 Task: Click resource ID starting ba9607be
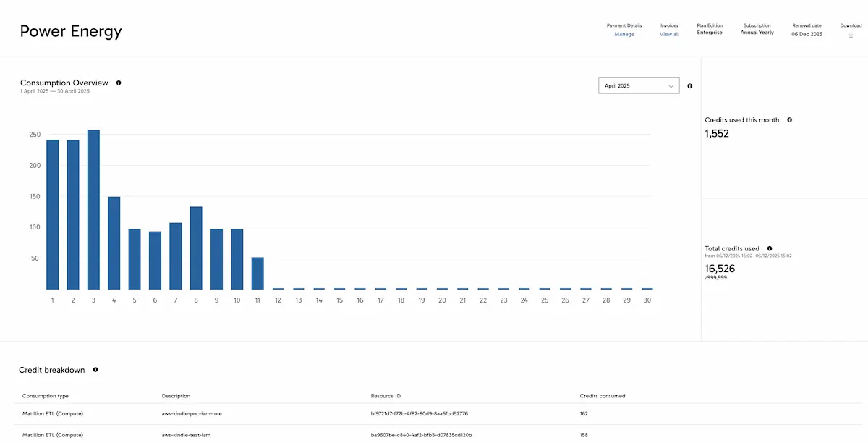pos(421,435)
